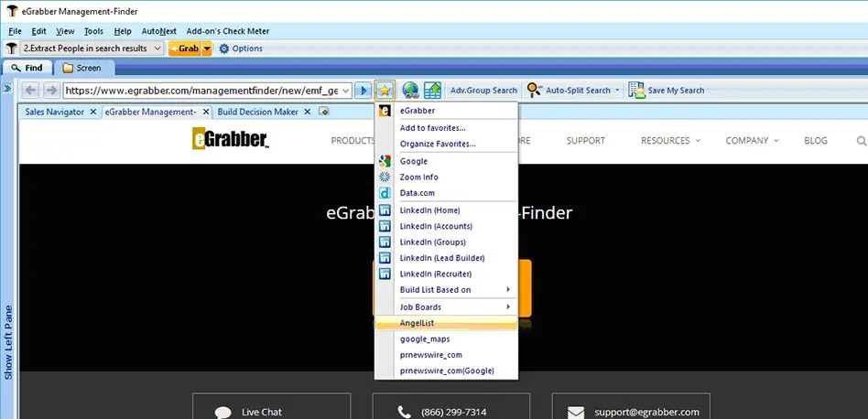Click the Save My Search icon
This screenshot has height=419, width=868.
(x=636, y=90)
